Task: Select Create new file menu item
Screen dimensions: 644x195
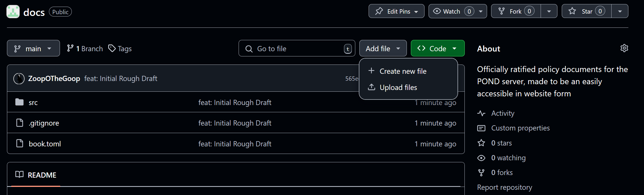Action: tap(403, 71)
